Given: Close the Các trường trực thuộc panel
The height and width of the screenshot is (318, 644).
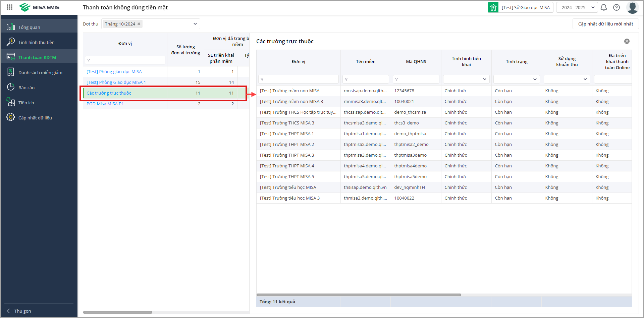Looking at the screenshot, I should 627,41.
